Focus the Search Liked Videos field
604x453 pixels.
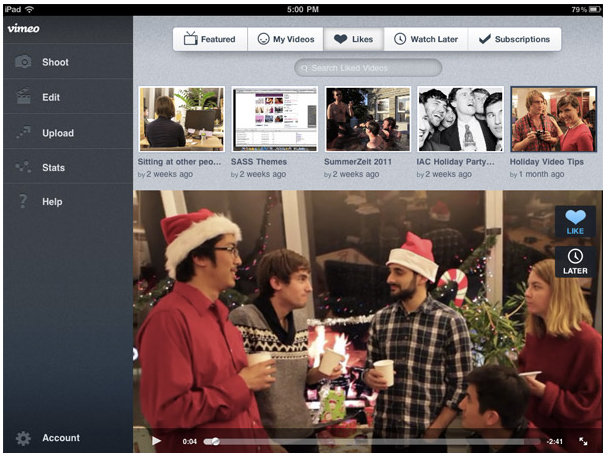[x=368, y=68]
